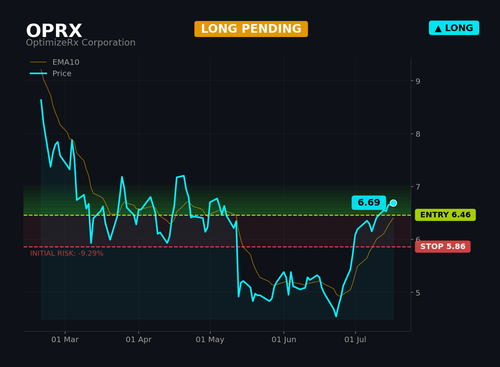Click the cyan Price legend line sample
Image resolution: width=500 pixels, height=367 pixels.
coord(38,73)
